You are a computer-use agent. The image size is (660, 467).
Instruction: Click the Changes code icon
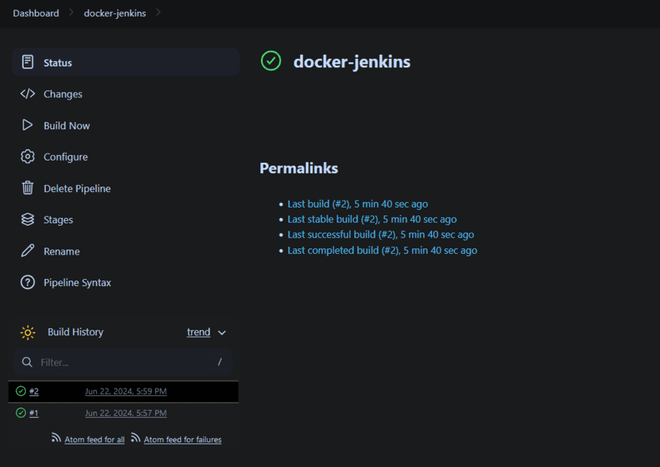(x=27, y=94)
